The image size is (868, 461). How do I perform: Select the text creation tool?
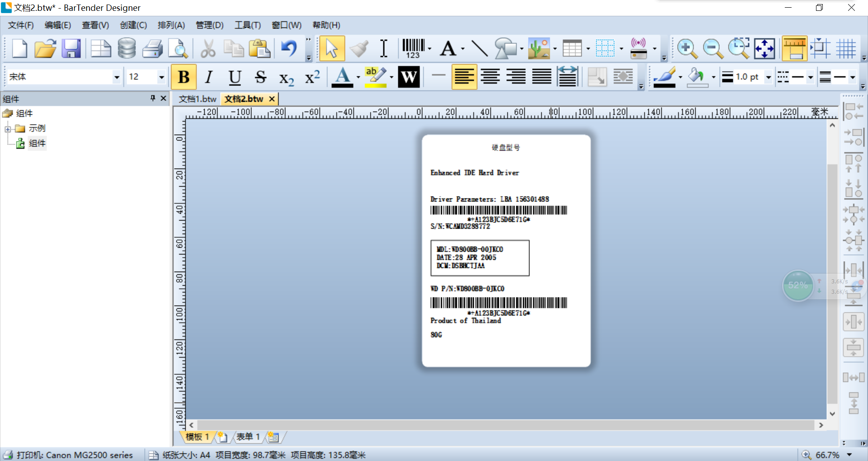[x=448, y=48]
